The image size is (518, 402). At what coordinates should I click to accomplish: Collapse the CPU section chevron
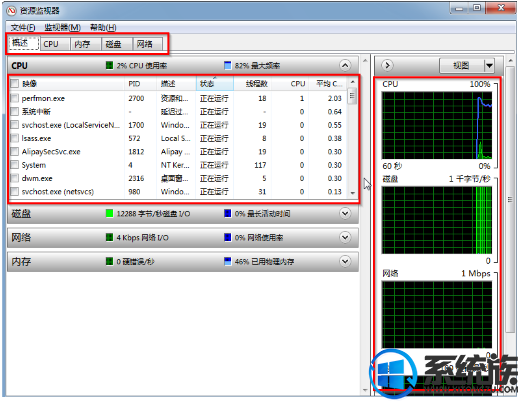pos(345,65)
